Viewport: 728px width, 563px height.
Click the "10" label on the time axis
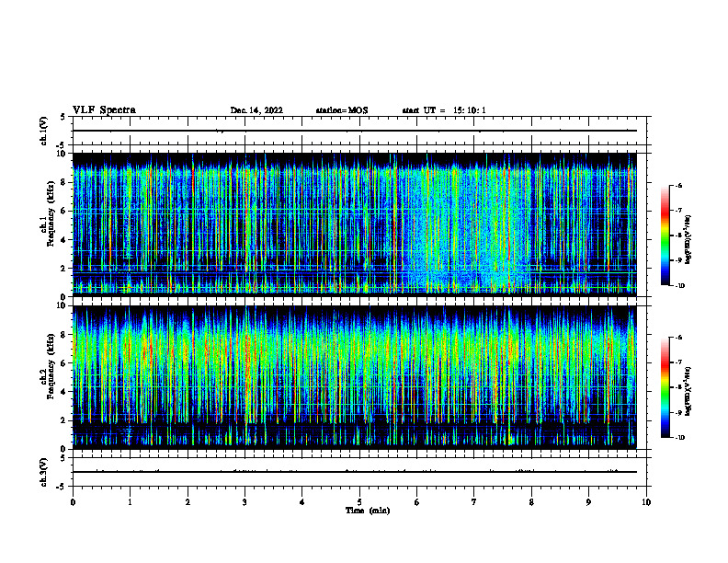tap(646, 502)
